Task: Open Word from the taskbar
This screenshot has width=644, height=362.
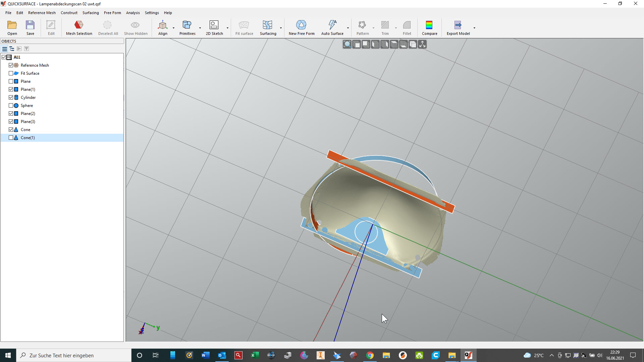Action: point(205,355)
